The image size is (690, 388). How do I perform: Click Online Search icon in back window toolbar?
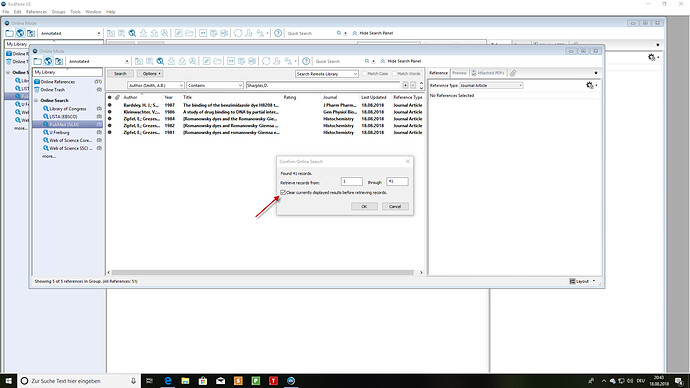(x=132, y=33)
